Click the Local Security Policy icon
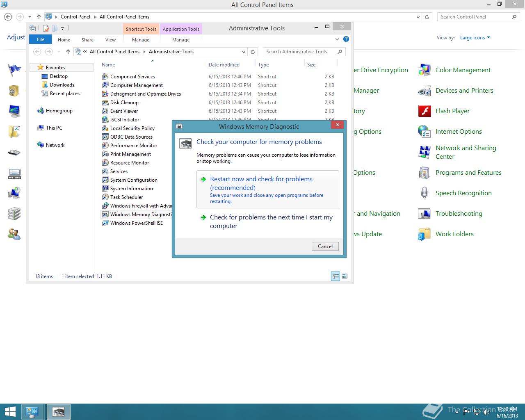Image resolution: width=525 pixels, height=420 pixels. [105, 128]
